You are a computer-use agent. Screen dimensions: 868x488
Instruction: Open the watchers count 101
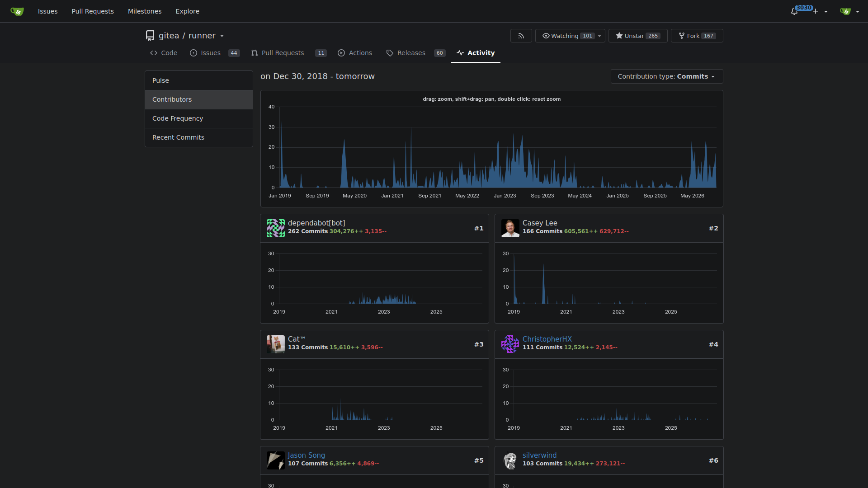[587, 36]
